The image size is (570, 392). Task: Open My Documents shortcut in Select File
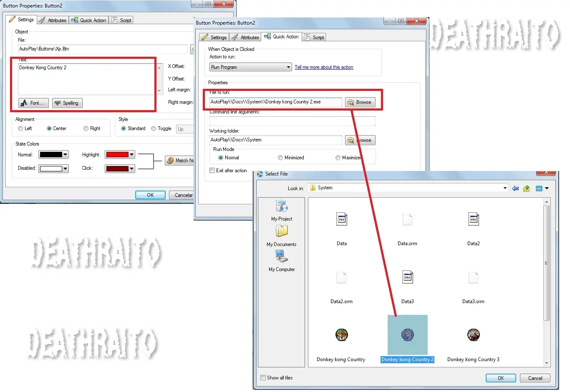click(x=282, y=236)
